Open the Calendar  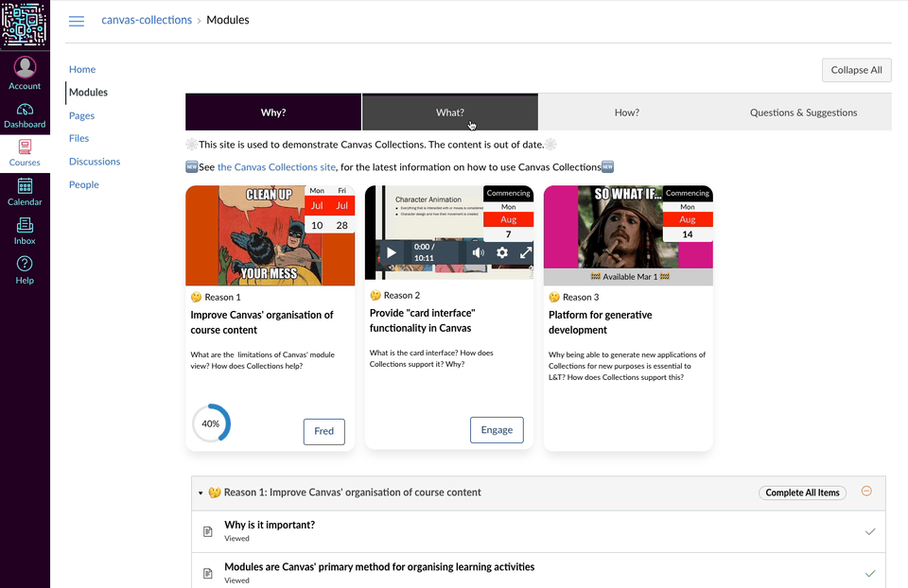tap(25, 192)
